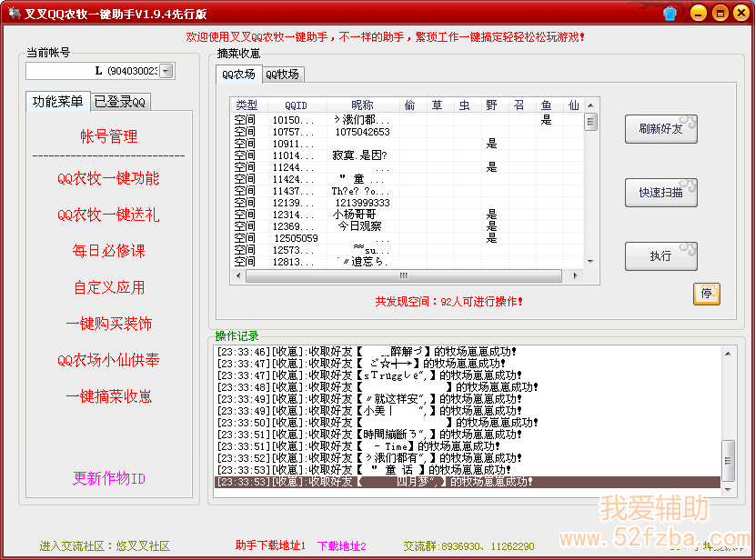
Task: Select the QQ牧场 tab
Action: (283, 74)
